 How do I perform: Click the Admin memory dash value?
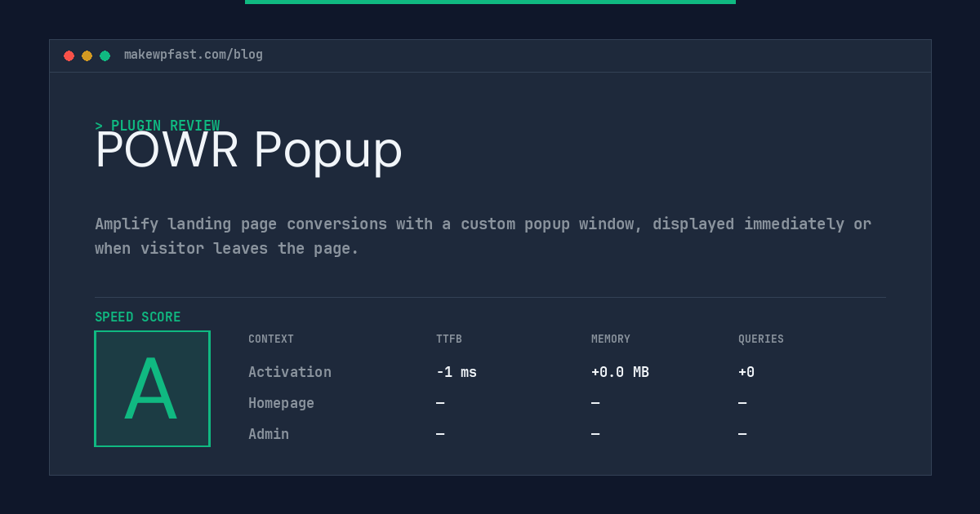[595, 434]
